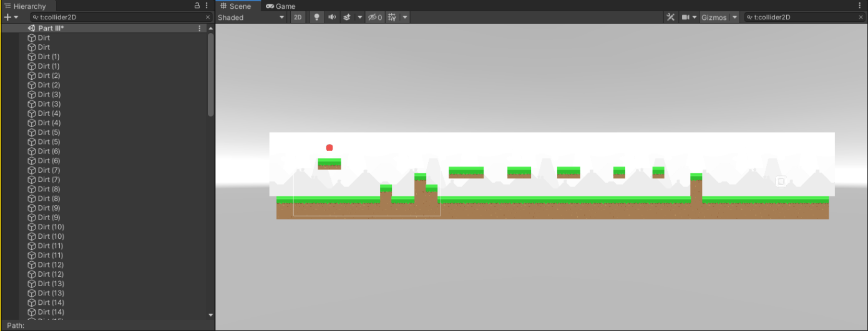This screenshot has width=868, height=331.
Task: Click the Gizmos button
Action: click(x=714, y=17)
